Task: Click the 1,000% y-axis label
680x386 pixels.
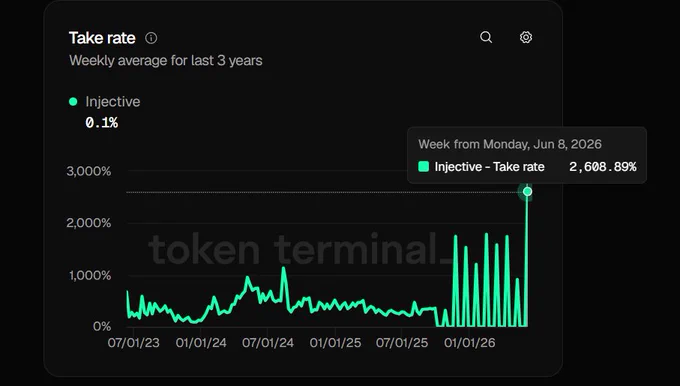Action: (90, 275)
